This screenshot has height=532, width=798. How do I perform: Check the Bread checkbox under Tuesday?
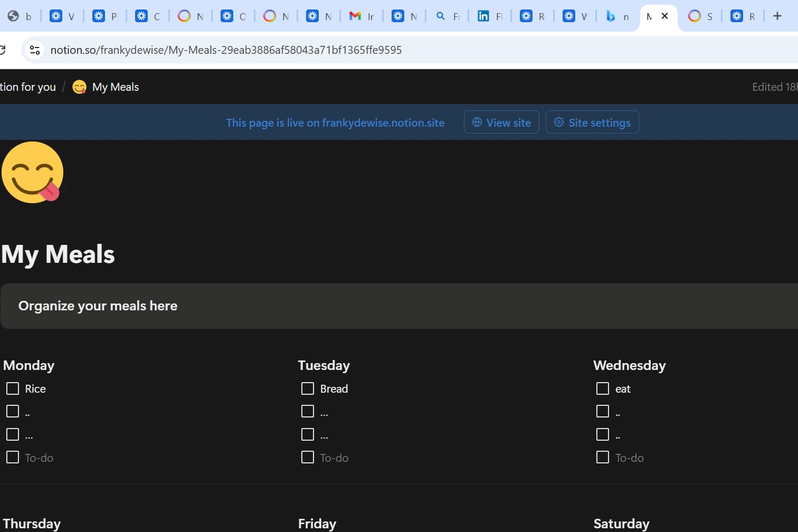[x=307, y=388]
